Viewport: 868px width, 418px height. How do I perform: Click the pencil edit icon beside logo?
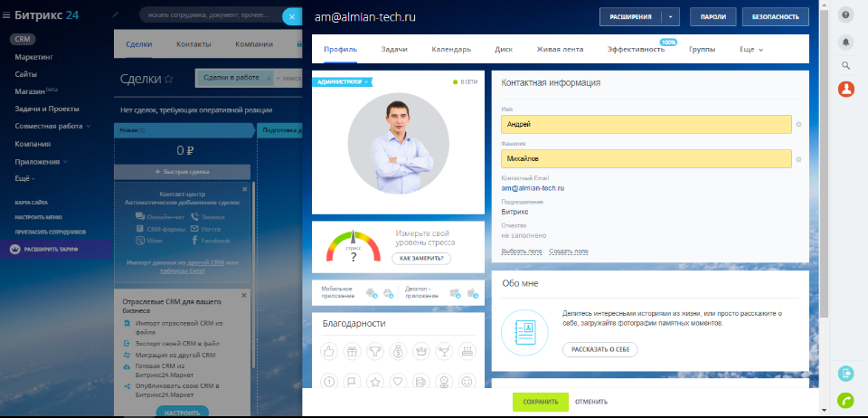pyautogui.click(x=116, y=15)
